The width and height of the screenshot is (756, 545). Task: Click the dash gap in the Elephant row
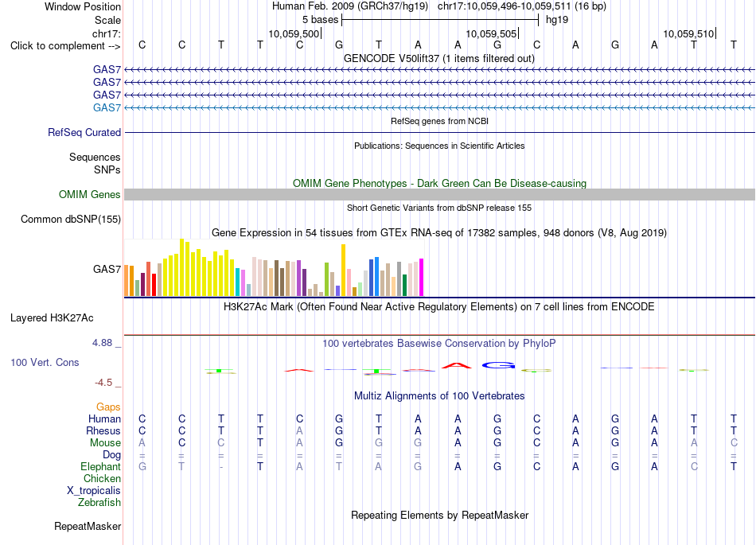pos(220,467)
